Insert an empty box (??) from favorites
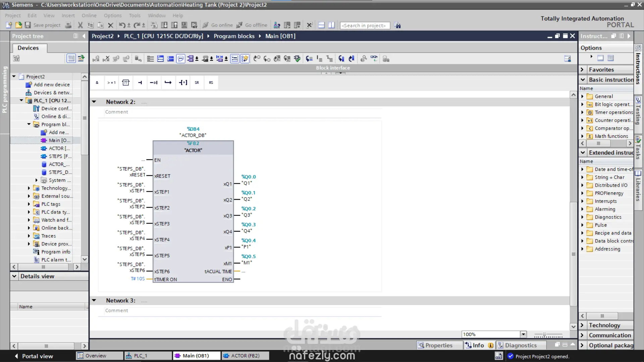The image size is (644, 362). click(126, 82)
